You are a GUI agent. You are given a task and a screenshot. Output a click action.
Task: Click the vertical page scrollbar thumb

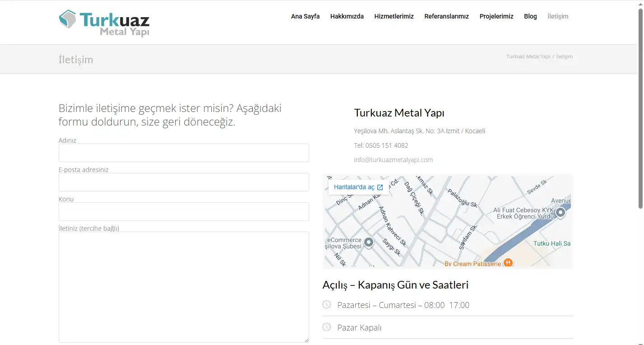(x=640, y=108)
